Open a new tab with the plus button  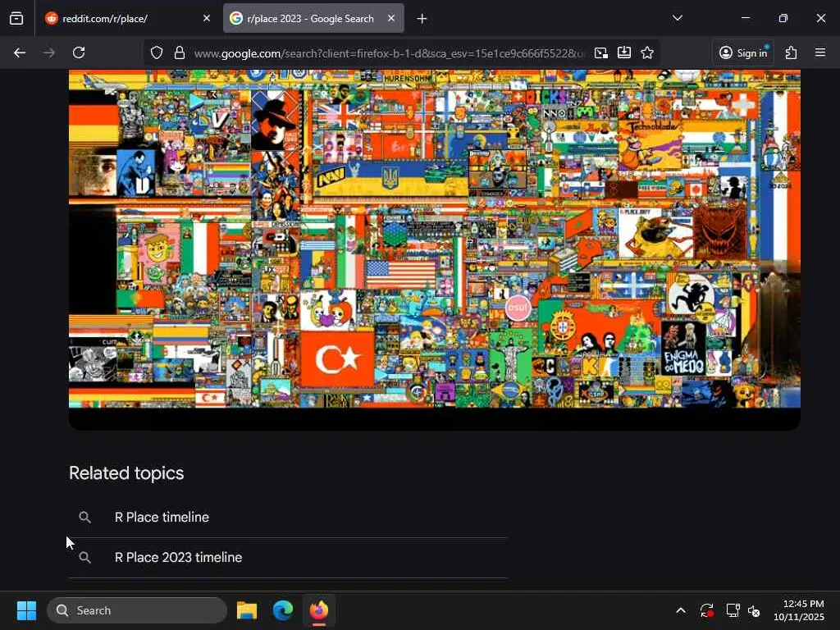[422, 19]
